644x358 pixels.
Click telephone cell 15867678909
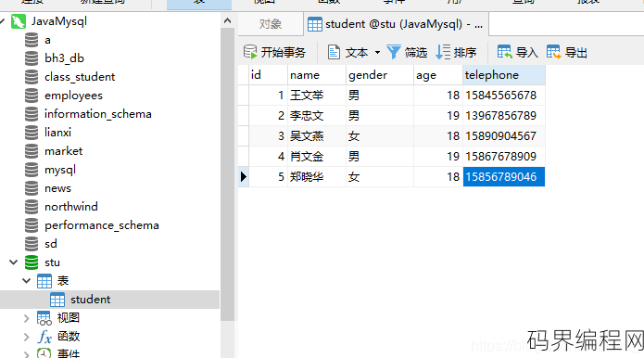tap(504, 157)
